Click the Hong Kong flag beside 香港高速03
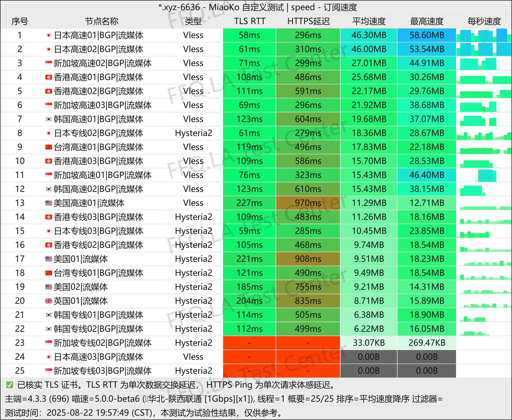Screen dimensions: 512x420 (49, 161)
